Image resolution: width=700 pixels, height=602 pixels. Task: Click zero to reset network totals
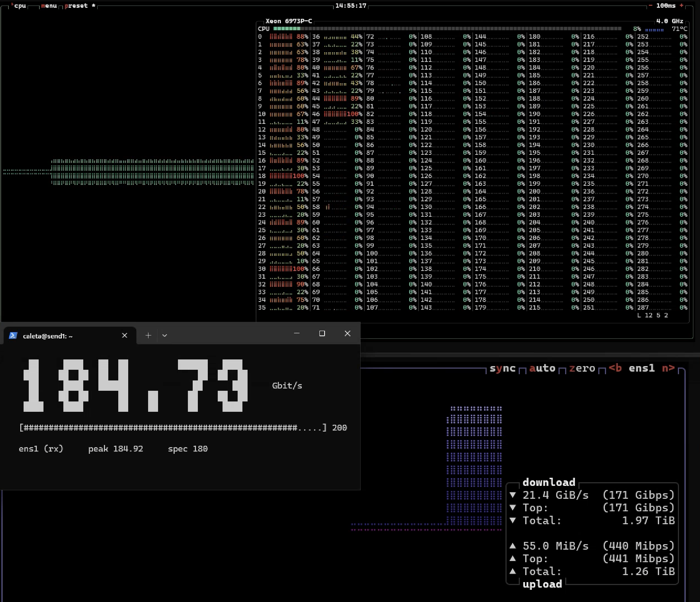(582, 368)
